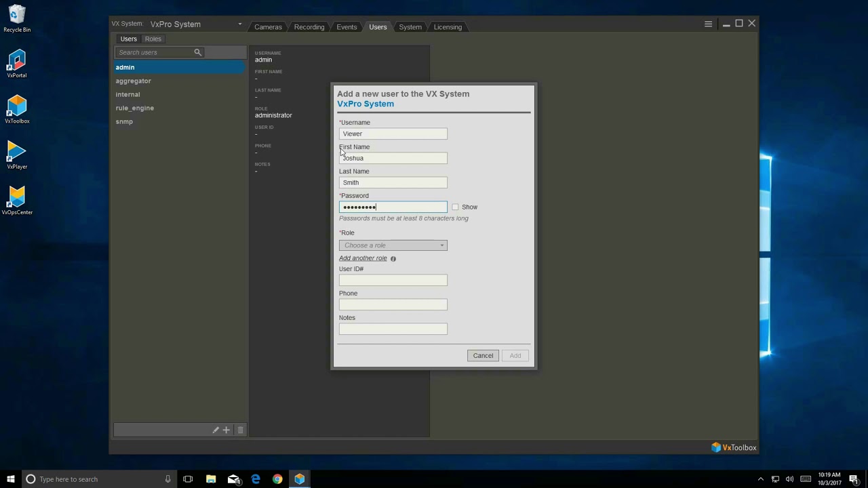Image resolution: width=868 pixels, height=488 pixels.
Task: Click the Add another role link
Action: pyautogui.click(x=363, y=258)
